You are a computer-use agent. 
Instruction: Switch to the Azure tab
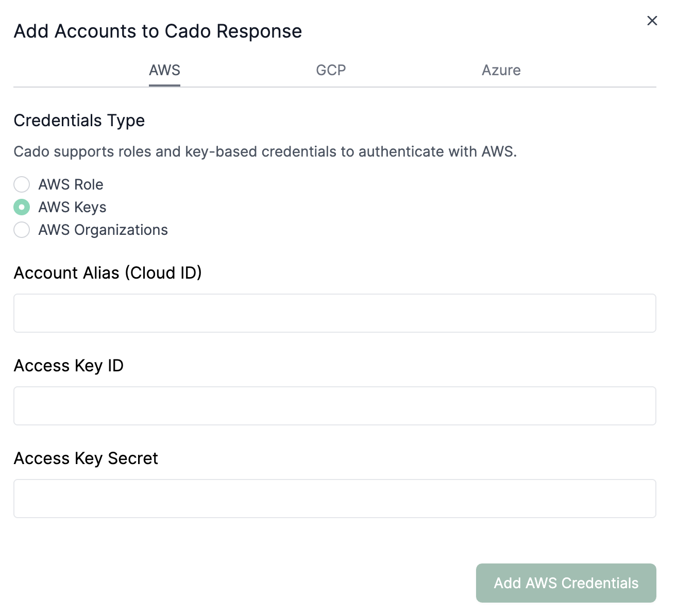(x=501, y=70)
